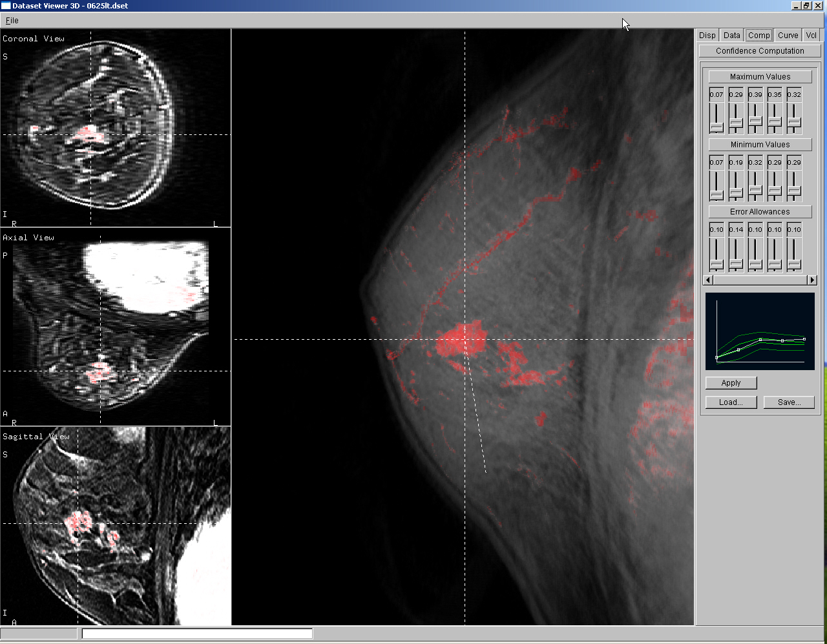Select the Error Allowances field showing 0.14
Screen dimensions: 827x644
[x=736, y=229]
